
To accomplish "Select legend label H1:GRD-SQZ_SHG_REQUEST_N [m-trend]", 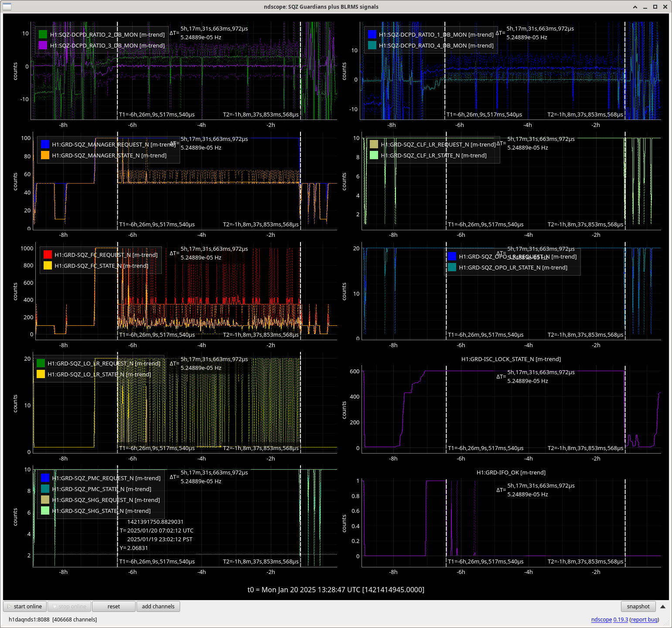I will pos(106,500).
